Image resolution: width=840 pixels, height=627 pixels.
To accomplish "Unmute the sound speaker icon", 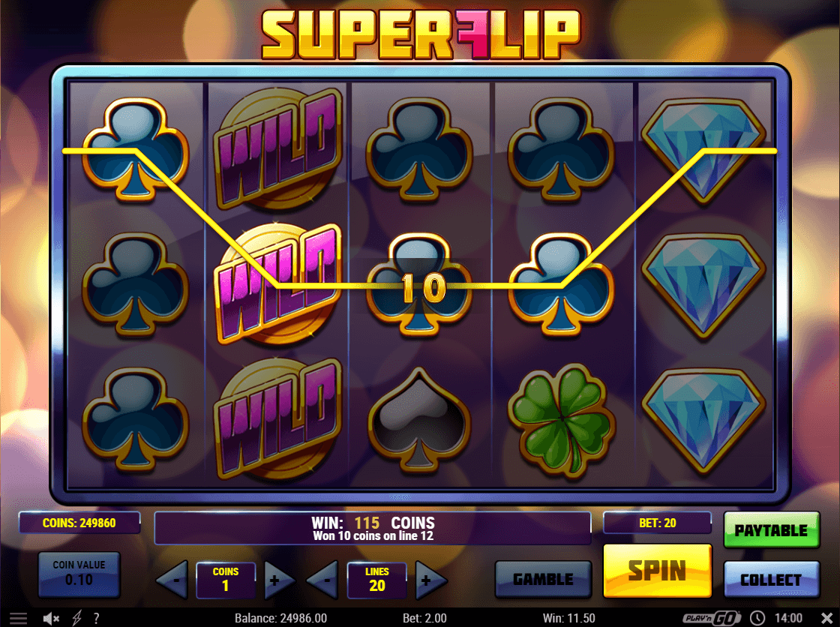I will tap(51, 619).
